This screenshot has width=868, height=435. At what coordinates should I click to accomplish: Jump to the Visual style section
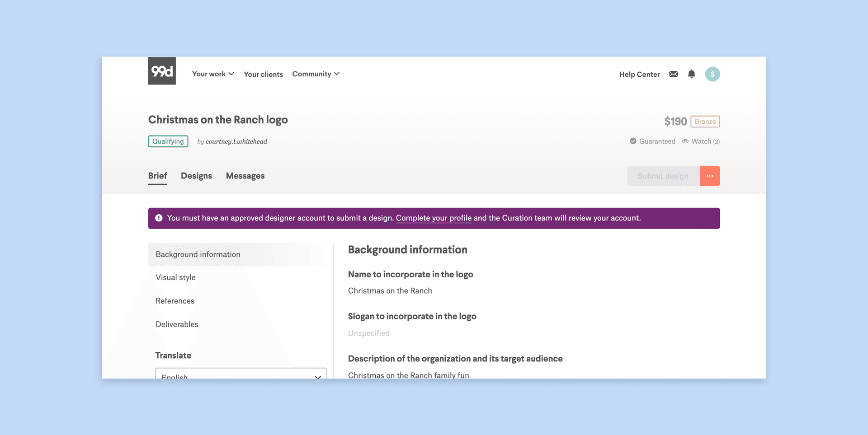pyautogui.click(x=175, y=277)
